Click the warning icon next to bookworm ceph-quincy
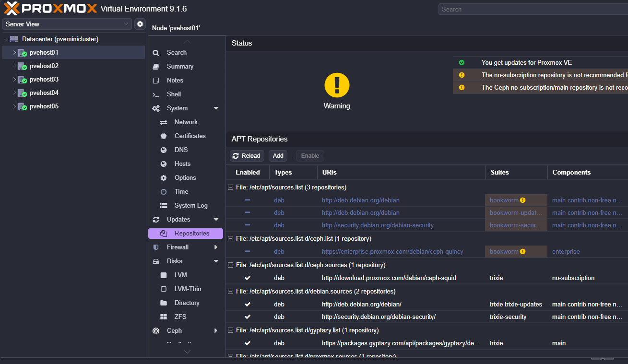 (522, 252)
